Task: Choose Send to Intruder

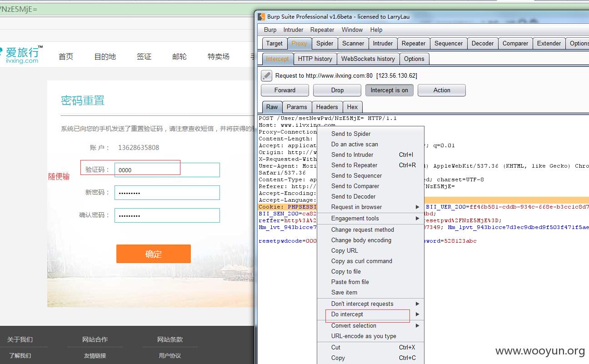Action: tap(370, 155)
